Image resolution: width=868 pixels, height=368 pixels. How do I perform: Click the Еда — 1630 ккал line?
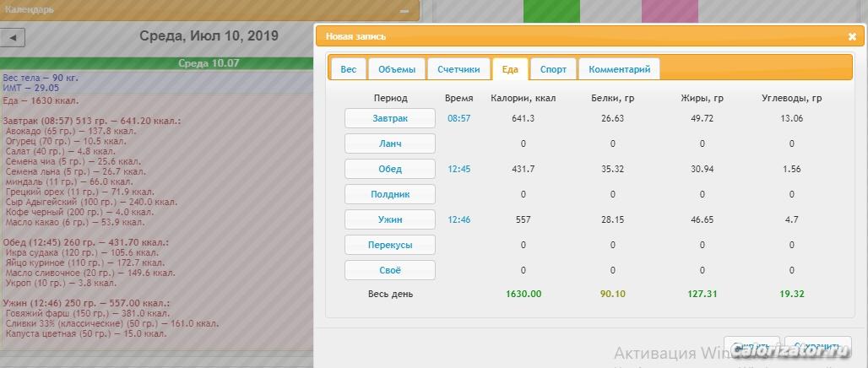41,100
